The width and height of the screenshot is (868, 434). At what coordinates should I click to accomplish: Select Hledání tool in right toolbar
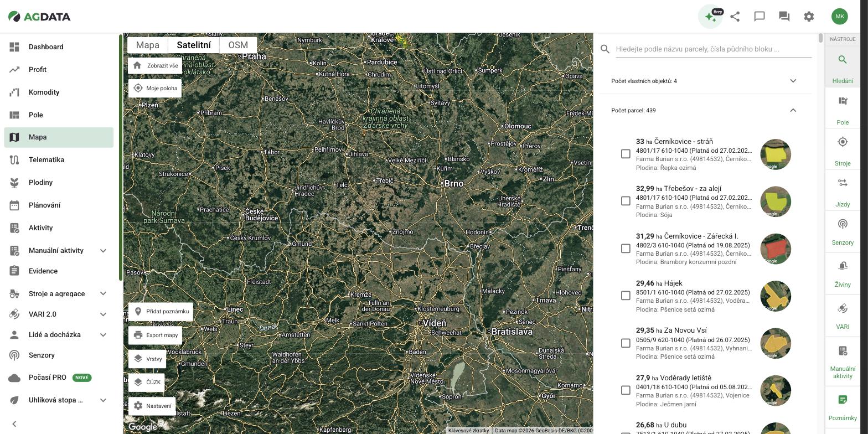coord(843,67)
